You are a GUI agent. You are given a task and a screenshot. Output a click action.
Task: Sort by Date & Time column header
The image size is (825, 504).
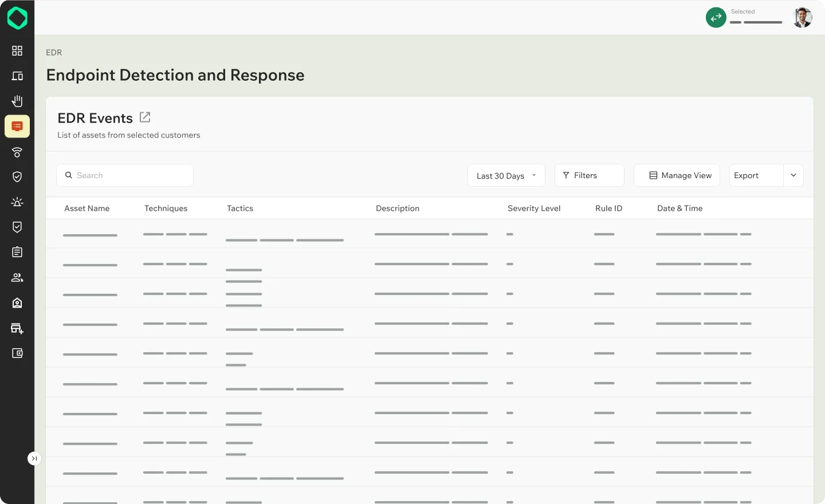[x=680, y=208]
